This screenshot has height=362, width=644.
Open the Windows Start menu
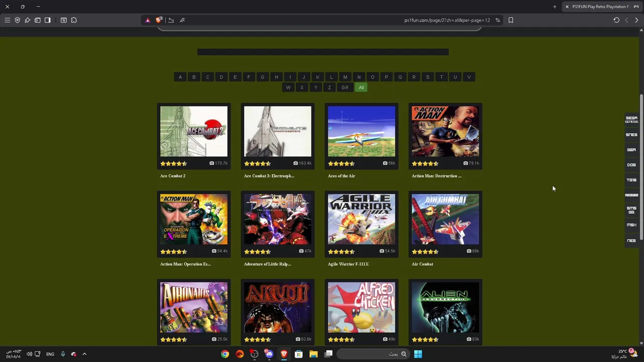coord(418,354)
